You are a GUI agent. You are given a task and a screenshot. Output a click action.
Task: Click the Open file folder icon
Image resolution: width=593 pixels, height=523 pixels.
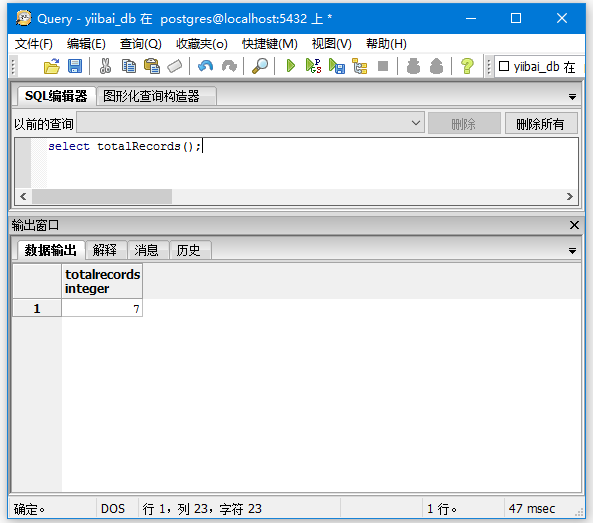[52, 66]
